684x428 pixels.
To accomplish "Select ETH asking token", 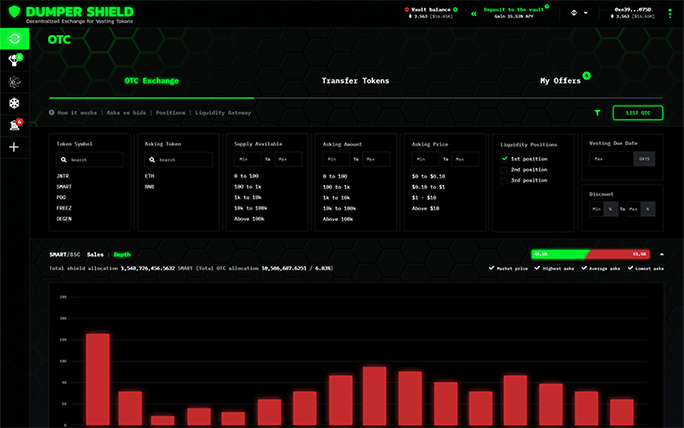I will pyautogui.click(x=149, y=176).
